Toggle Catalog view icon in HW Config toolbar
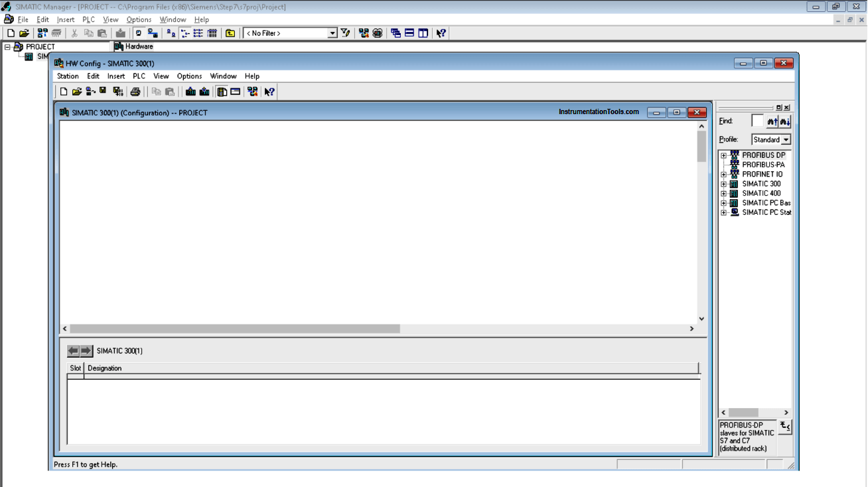Image resolution: width=868 pixels, height=487 pixels. 222,92
